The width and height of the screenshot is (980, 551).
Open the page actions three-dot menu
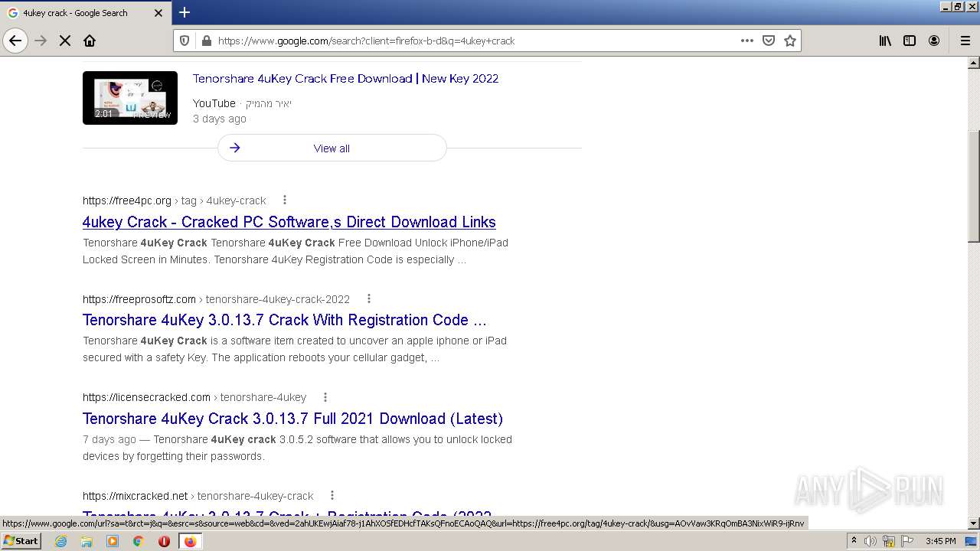click(x=747, y=41)
